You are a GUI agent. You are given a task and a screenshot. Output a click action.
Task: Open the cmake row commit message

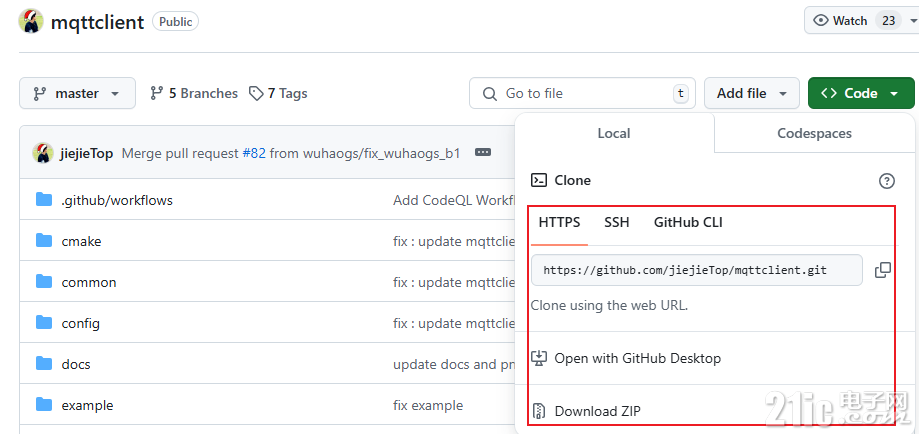[x=454, y=241]
